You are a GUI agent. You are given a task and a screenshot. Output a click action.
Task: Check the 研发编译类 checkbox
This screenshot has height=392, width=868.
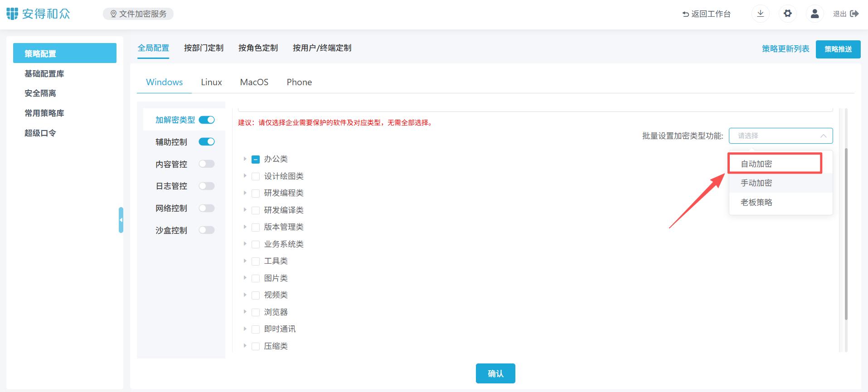(x=256, y=210)
